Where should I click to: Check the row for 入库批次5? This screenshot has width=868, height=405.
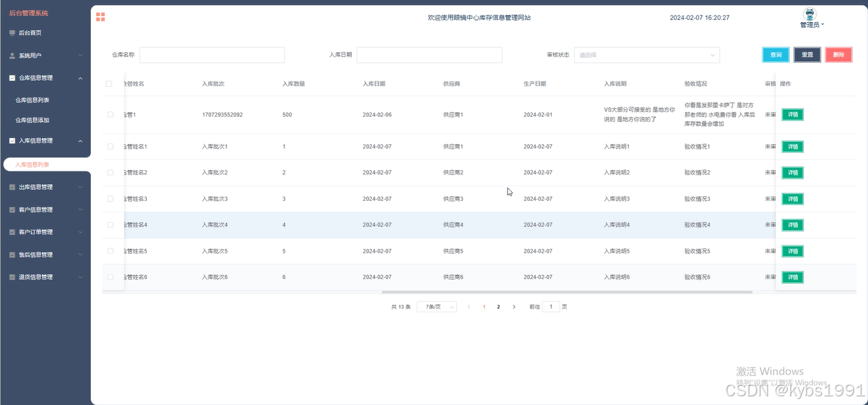pos(110,251)
